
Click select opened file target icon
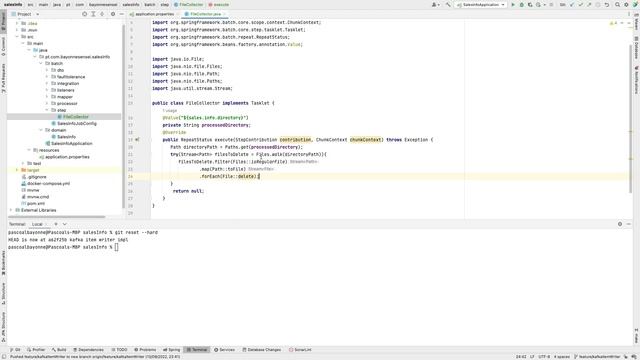[x=84, y=14]
